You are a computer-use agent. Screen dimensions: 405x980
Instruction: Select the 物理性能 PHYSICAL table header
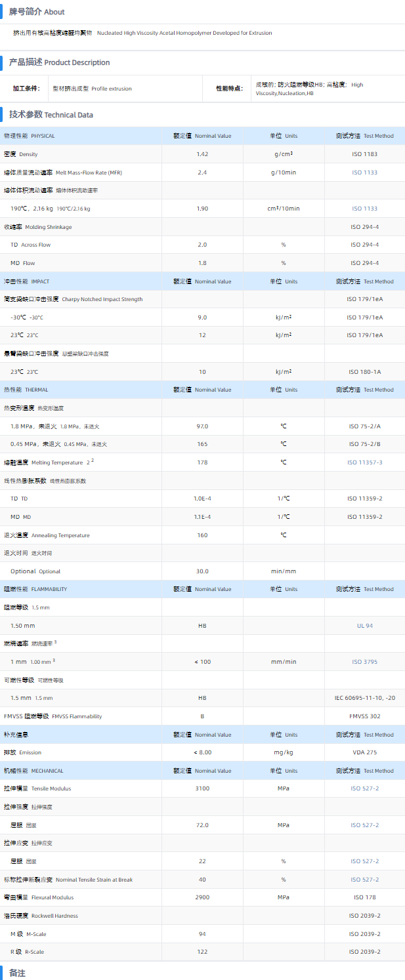click(30, 136)
